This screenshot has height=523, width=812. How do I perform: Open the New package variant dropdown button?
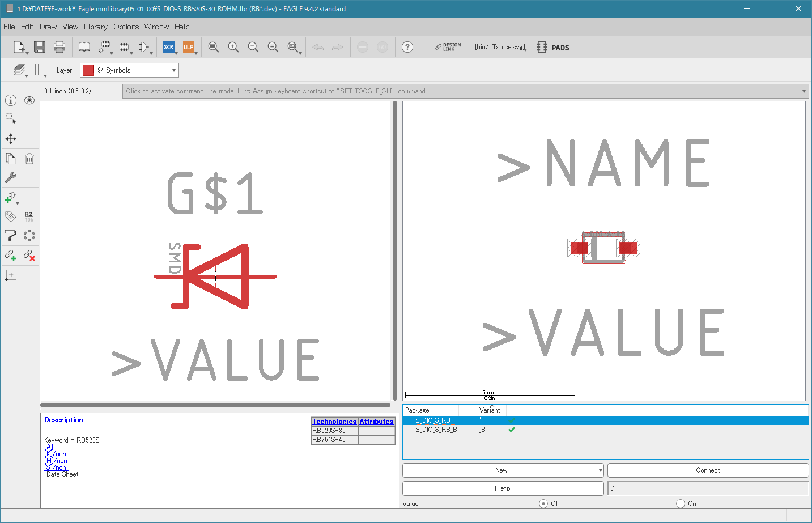503,470
